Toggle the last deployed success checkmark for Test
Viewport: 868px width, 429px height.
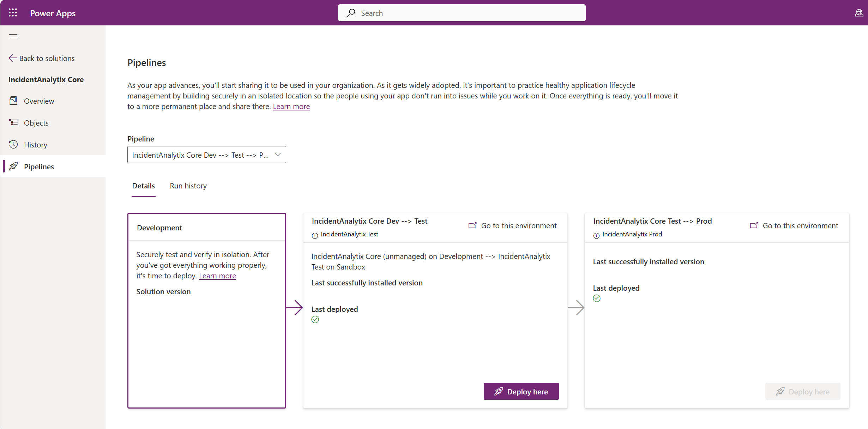click(x=315, y=320)
